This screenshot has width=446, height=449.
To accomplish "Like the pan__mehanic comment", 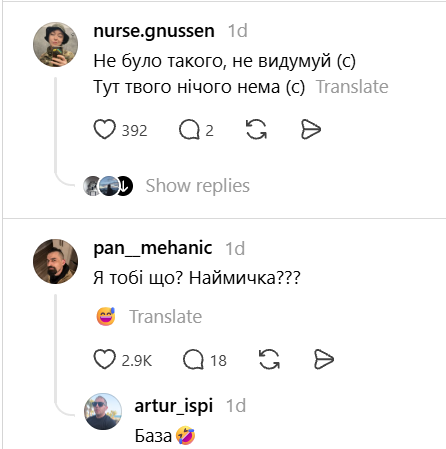I will [105, 359].
